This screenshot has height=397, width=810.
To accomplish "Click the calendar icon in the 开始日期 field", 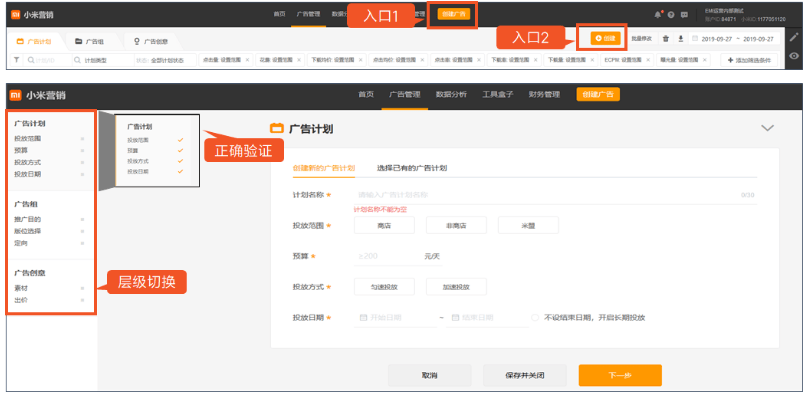I will 363,317.
